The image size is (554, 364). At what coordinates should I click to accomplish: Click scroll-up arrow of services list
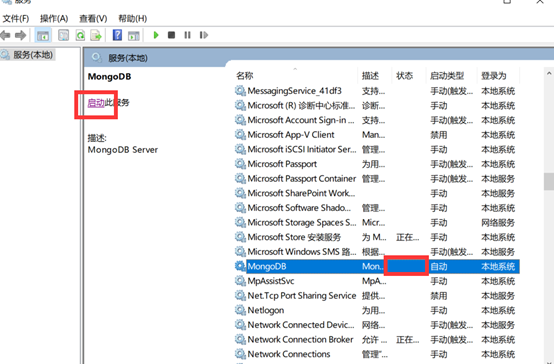(x=549, y=74)
